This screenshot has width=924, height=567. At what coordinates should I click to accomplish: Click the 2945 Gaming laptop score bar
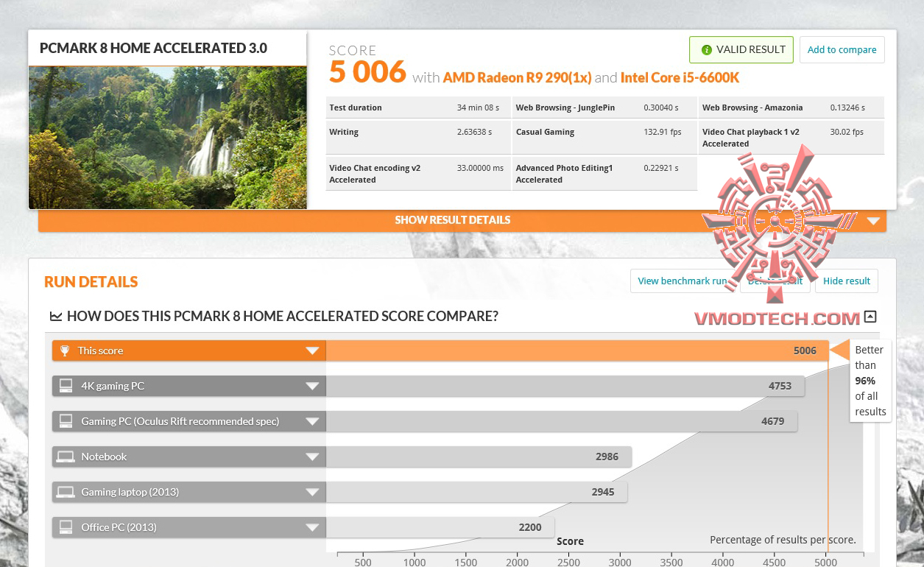tap(476, 492)
